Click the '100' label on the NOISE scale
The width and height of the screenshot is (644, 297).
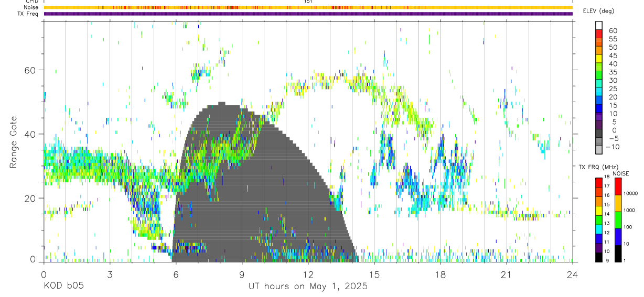pyautogui.click(x=629, y=227)
